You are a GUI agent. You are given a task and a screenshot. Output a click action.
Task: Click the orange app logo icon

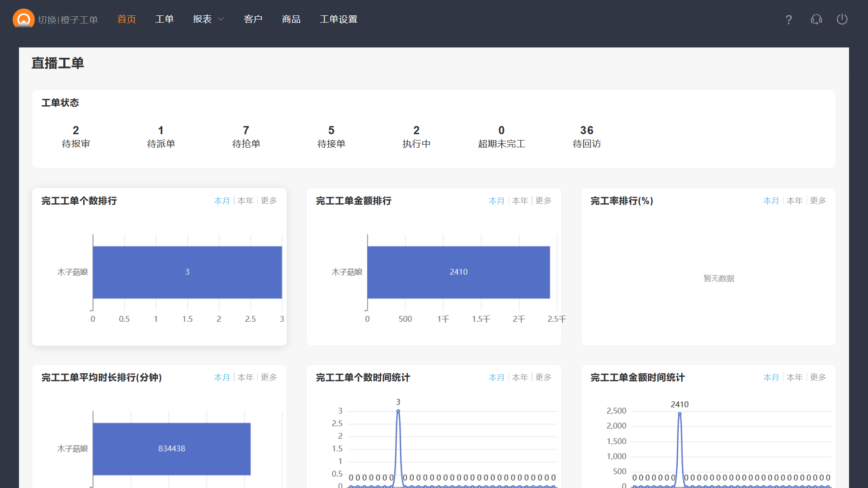point(24,19)
